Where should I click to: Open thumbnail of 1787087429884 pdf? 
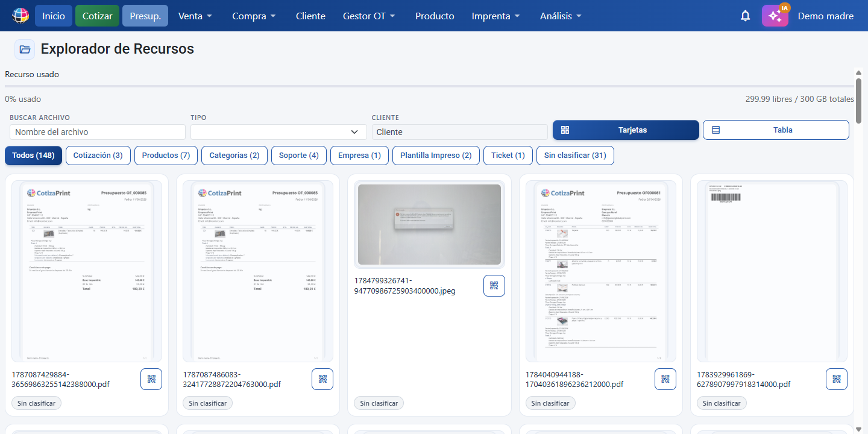point(87,271)
